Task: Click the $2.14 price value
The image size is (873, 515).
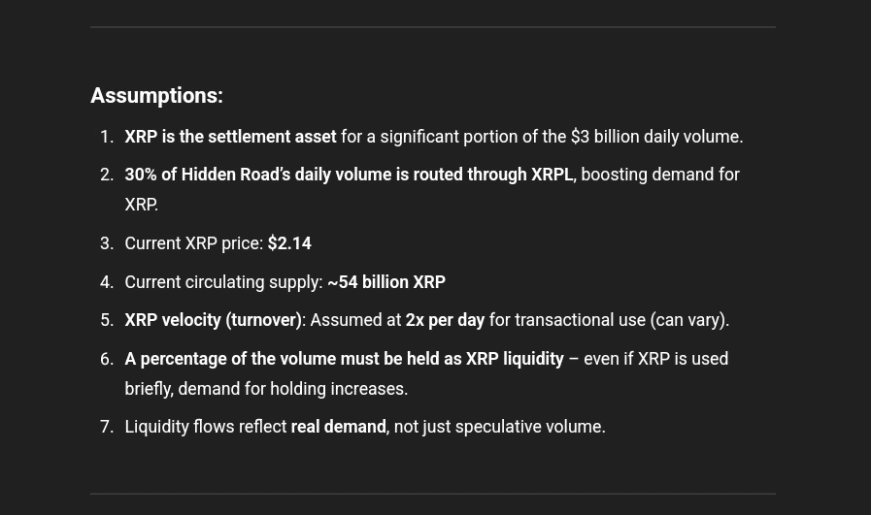Action: 290,243
